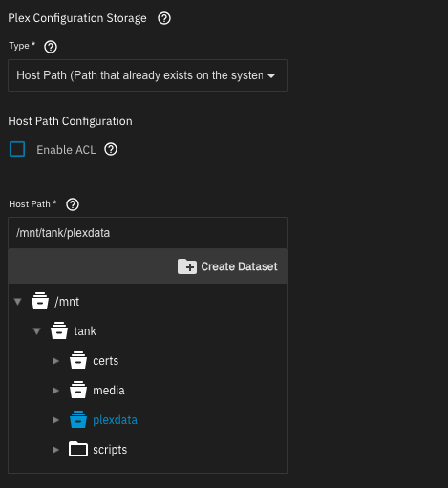Viewport: 448px width, 488px height.
Task: View help for the Host Path field
Action: [73, 204]
